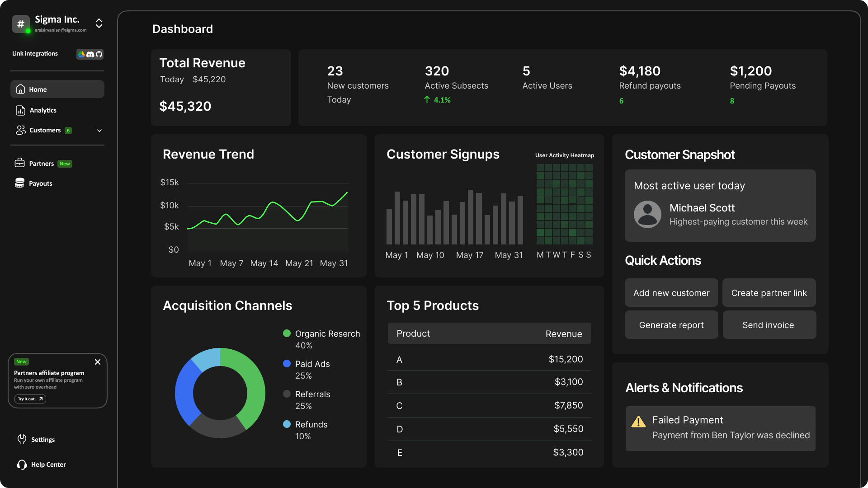Click the GitHub integration icon
Viewport: 868px width, 488px height.
(x=98, y=54)
